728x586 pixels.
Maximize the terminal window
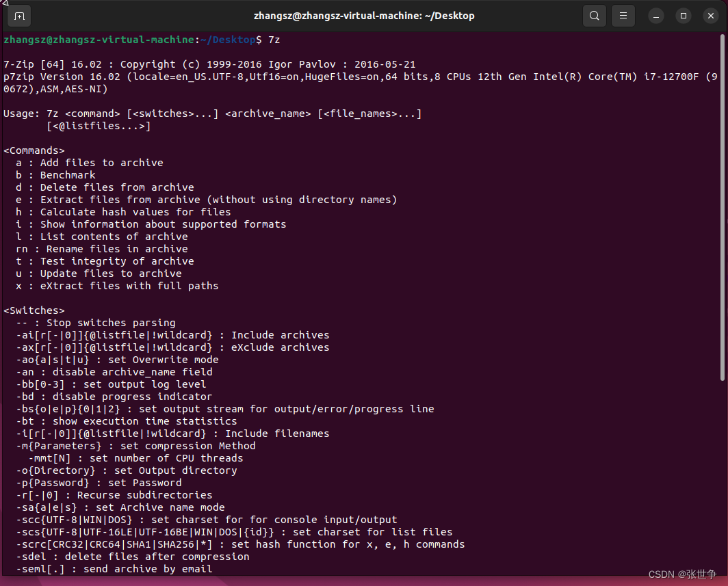[x=684, y=15]
